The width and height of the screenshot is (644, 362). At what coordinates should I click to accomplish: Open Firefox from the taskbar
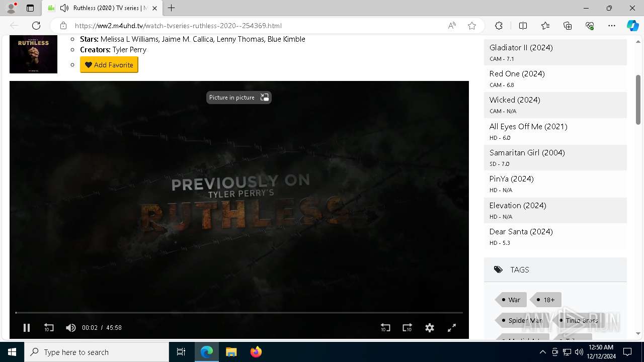[x=256, y=352]
